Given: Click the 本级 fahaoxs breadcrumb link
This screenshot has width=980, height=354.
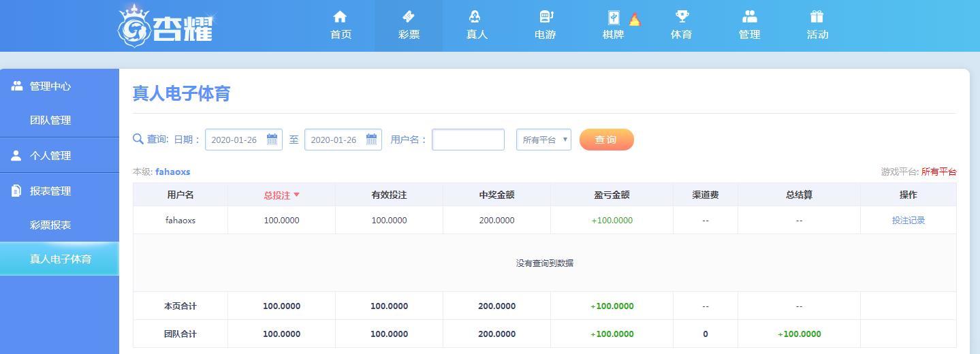Looking at the screenshot, I should click(x=172, y=172).
